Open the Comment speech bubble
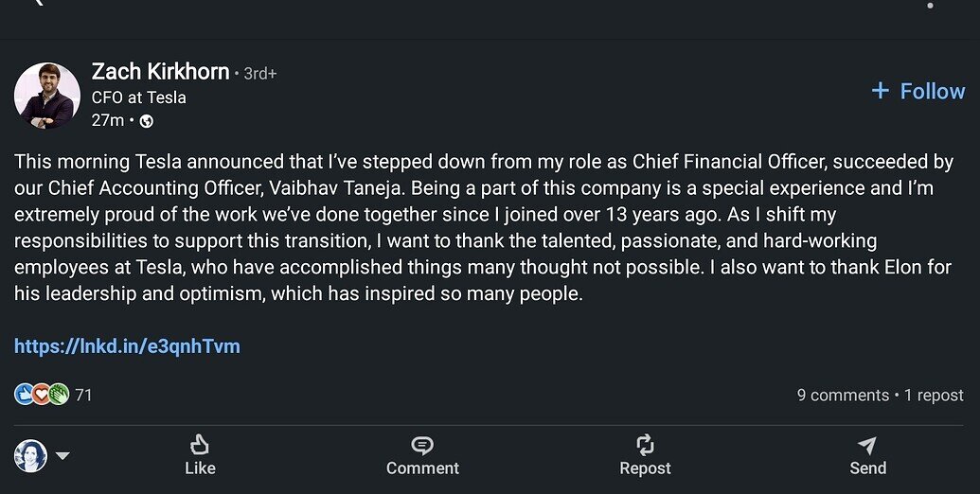The image size is (980, 494). tap(422, 445)
